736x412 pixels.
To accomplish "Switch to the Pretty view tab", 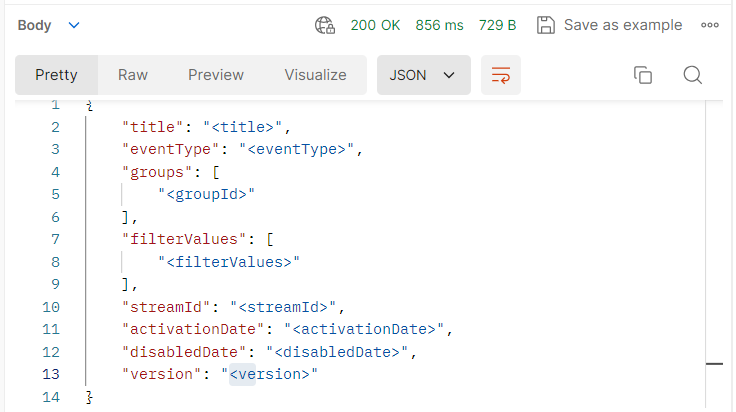I will tap(56, 75).
